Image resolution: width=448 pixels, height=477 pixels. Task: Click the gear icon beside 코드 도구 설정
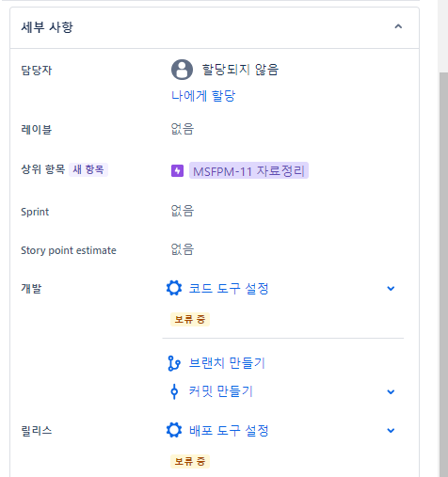point(174,288)
